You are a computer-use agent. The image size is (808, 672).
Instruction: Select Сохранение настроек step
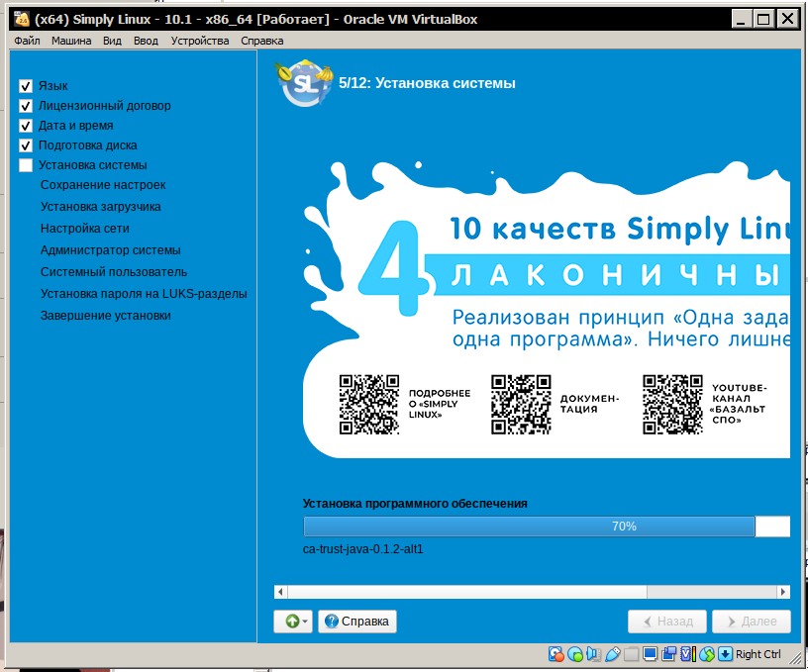tap(103, 185)
